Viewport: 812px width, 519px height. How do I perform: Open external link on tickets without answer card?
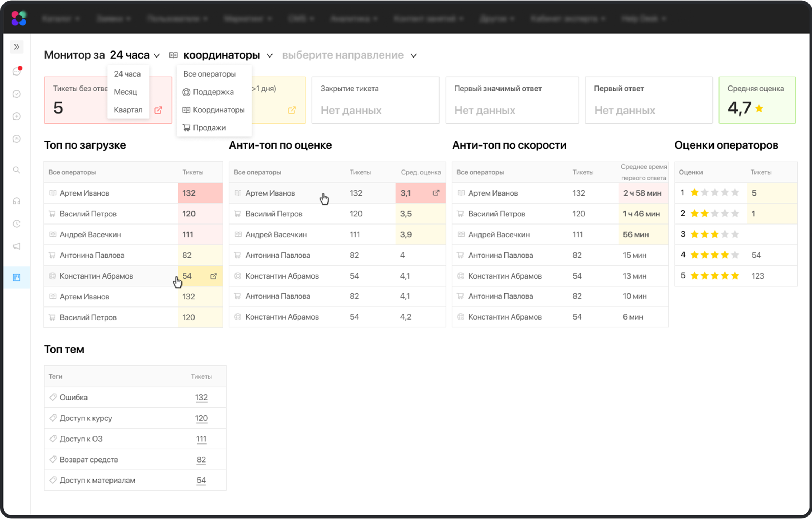158,110
